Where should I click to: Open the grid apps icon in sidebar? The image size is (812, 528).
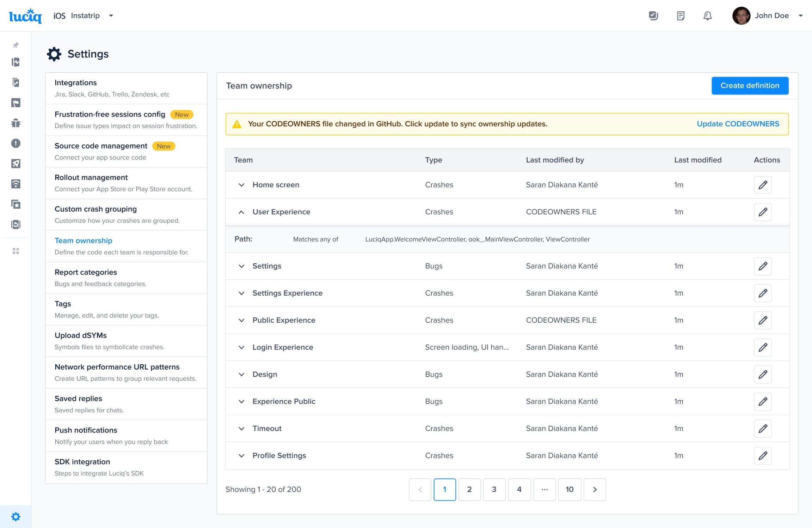point(16,251)
